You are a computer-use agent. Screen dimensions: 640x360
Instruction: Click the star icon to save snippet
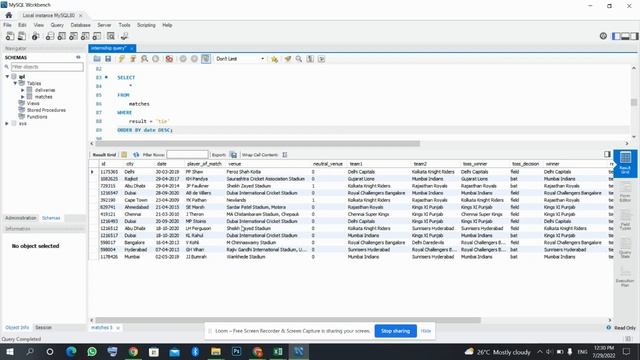[274, 59]
